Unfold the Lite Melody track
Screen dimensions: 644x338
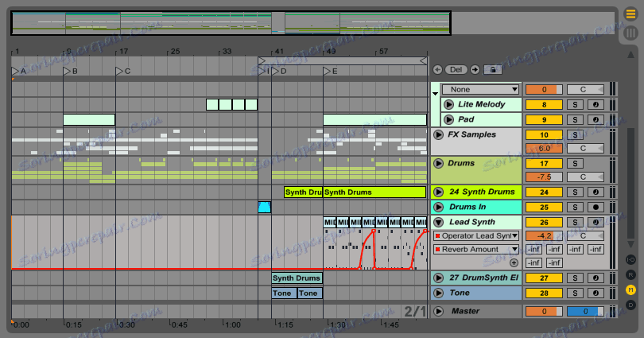click(x=448, y=104)
